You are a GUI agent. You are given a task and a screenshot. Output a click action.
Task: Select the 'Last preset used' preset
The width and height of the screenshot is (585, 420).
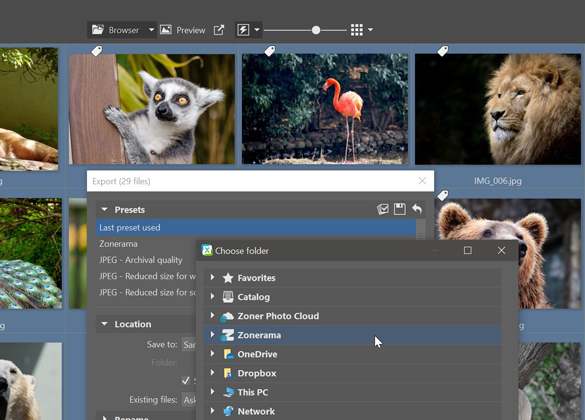[256, 228]
